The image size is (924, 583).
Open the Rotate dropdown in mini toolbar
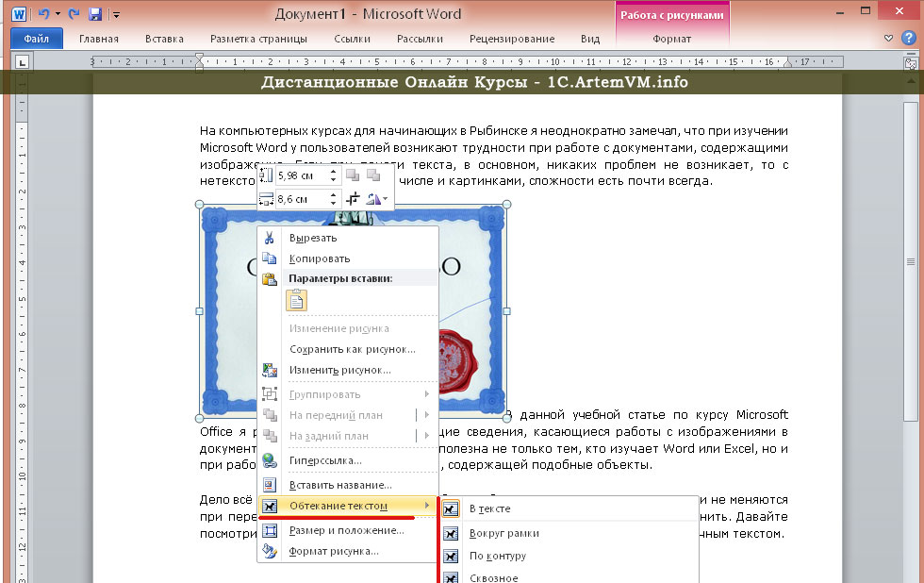(x=386, y=199)
